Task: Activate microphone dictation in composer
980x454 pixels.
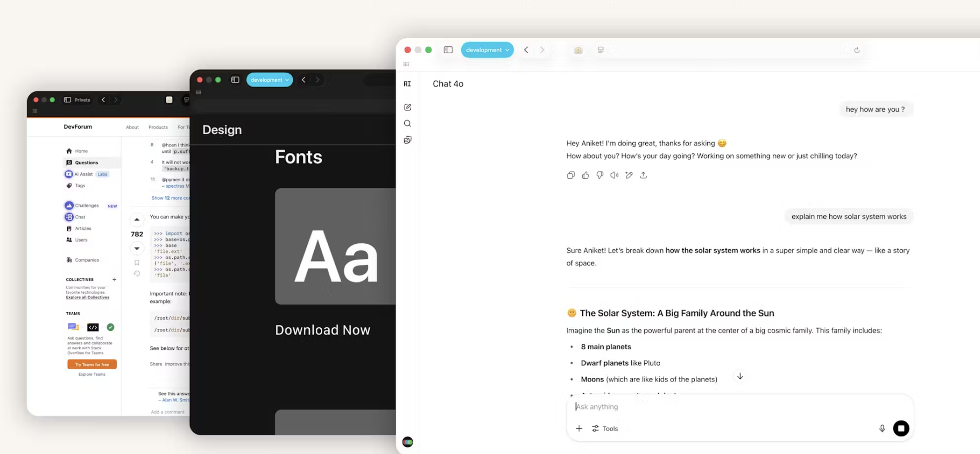Action: (882, 429)
